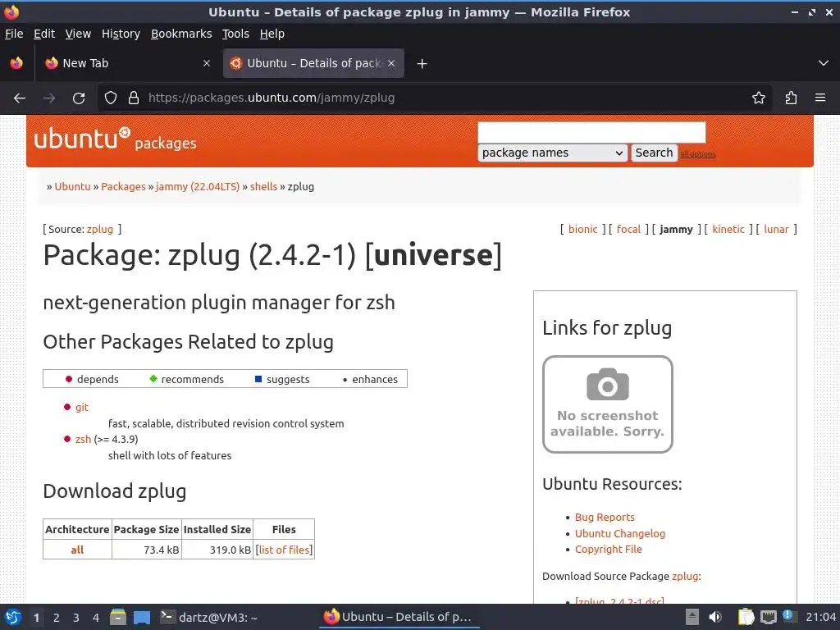840x630 pixels.
Task: Open a new tab with plus
Action: pos(422,64)
